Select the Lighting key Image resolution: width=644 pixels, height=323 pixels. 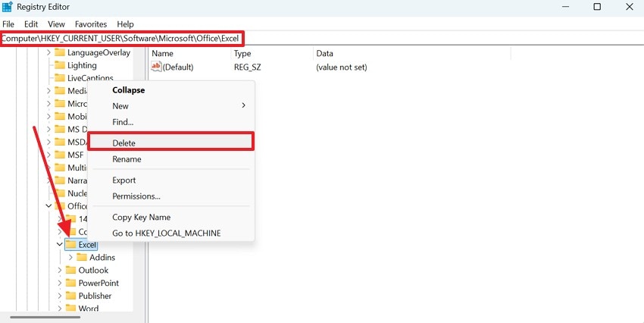(82, 65)
